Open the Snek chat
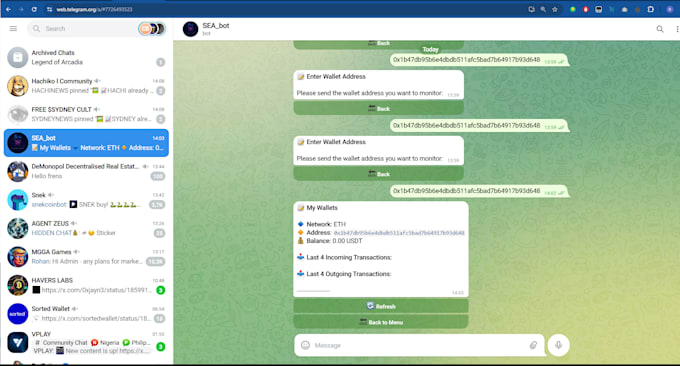The image size is (680, 366). click(86, 199)
